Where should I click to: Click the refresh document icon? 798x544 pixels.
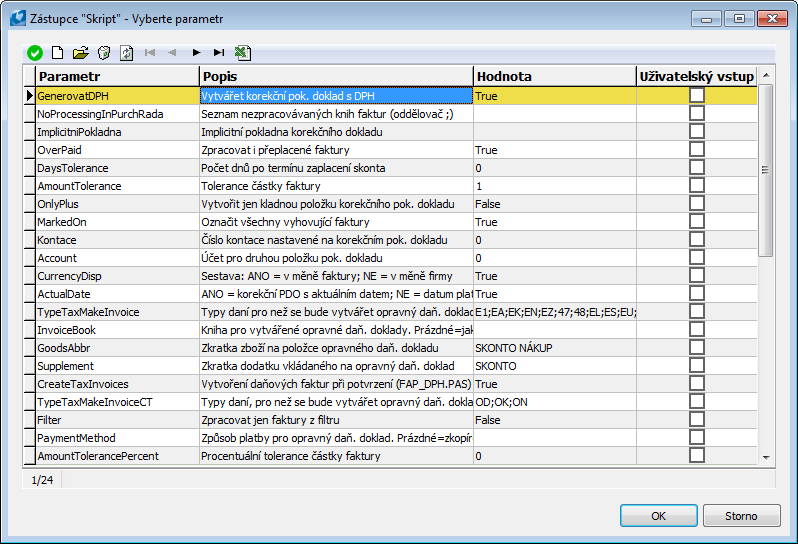(127, 52)
